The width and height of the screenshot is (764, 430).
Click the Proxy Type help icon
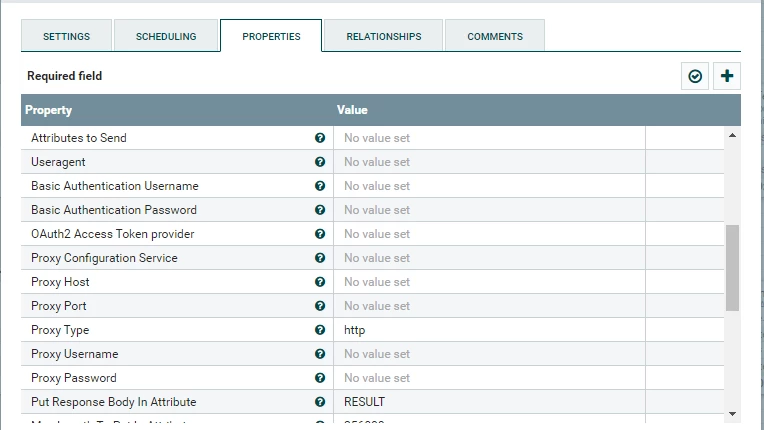coord(320,330)
